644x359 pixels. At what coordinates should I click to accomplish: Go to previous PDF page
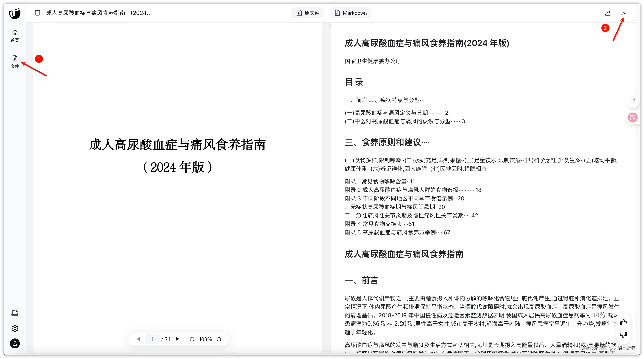click(x=138, y=339)
